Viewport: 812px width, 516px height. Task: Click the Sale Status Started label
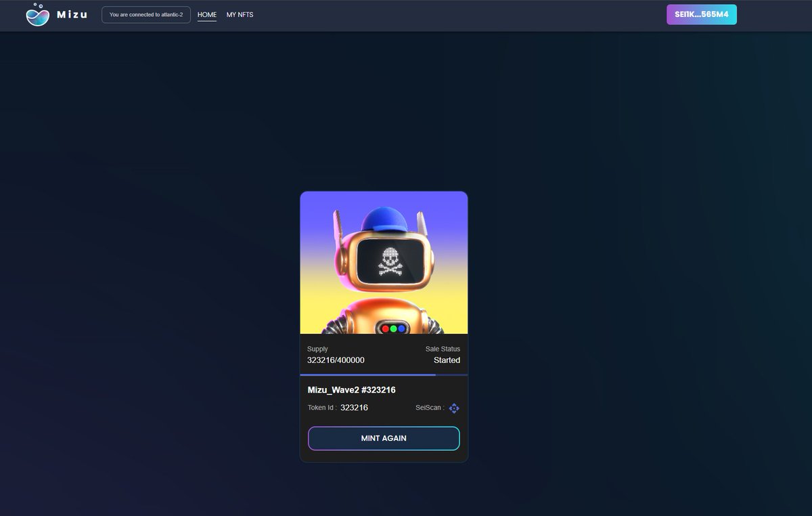point(447,360)
